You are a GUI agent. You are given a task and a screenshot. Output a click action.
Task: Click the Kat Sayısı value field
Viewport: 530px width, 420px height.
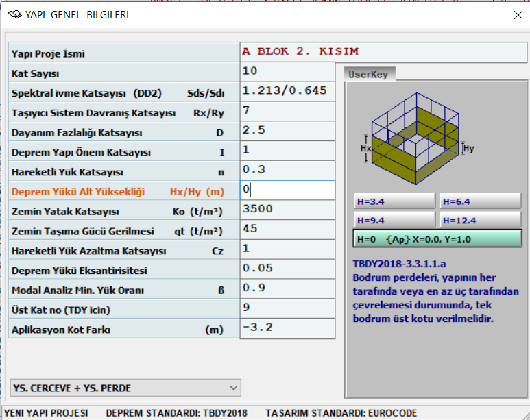(x=287, y=72)
